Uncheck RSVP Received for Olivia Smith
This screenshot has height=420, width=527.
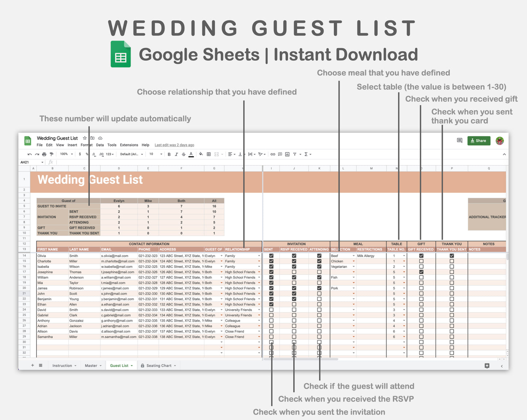pyautogui.click(x=294, y=256)
